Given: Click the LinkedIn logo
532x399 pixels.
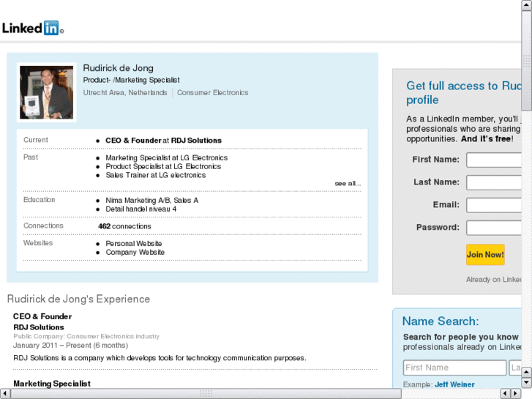Looking at the screenshot, I should pos(33,28).
